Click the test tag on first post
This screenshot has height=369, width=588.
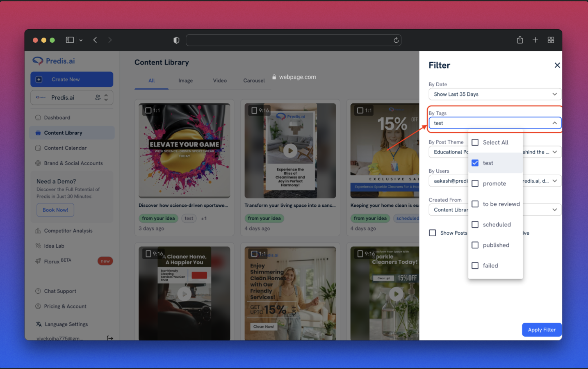(189, 218)
